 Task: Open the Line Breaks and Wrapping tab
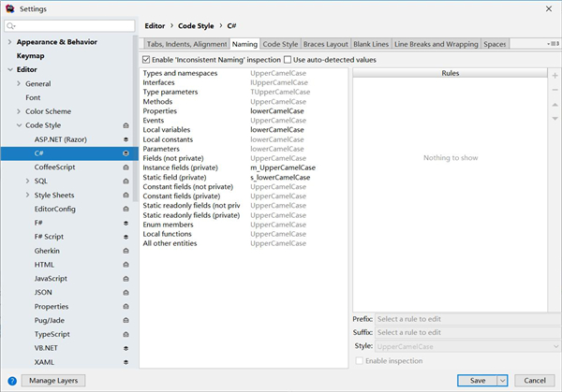tap(436, 44)
